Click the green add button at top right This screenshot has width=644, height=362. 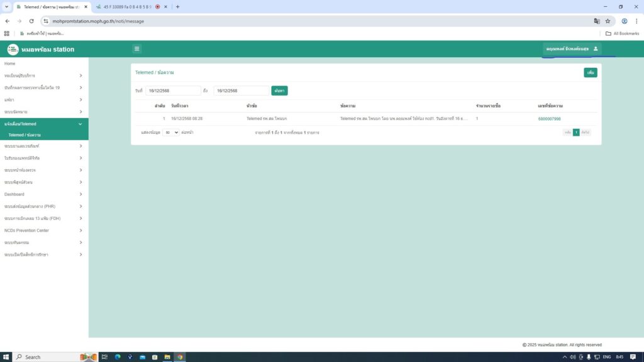coord(590,73)
